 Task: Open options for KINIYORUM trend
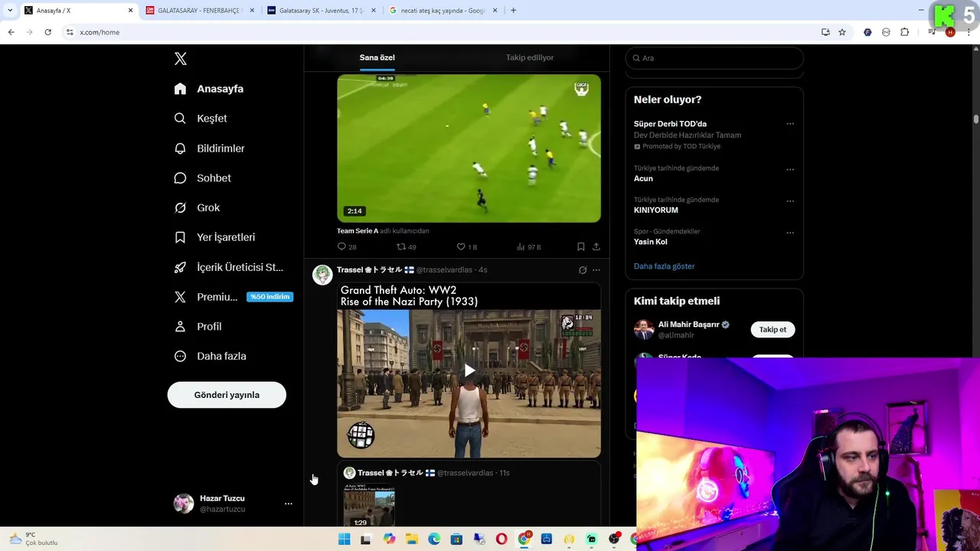pos(790,201)
